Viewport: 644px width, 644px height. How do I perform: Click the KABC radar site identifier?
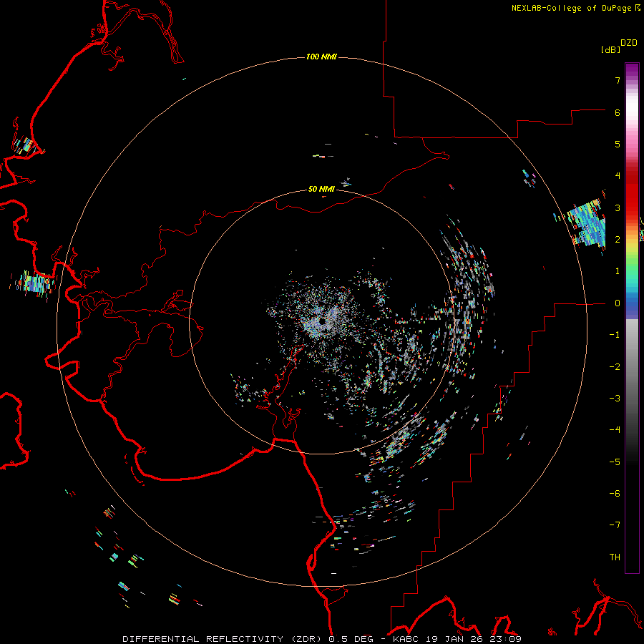coord(405,639)
